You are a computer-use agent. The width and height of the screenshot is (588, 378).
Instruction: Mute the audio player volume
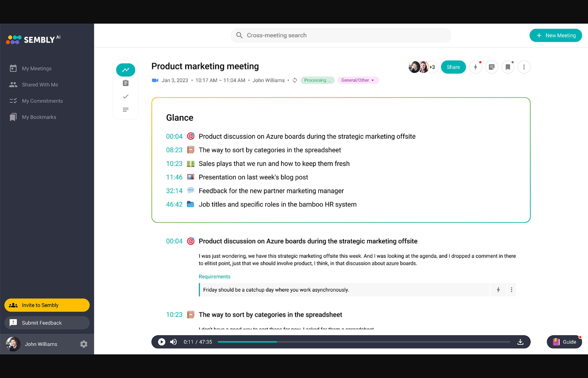pos(173,342)
